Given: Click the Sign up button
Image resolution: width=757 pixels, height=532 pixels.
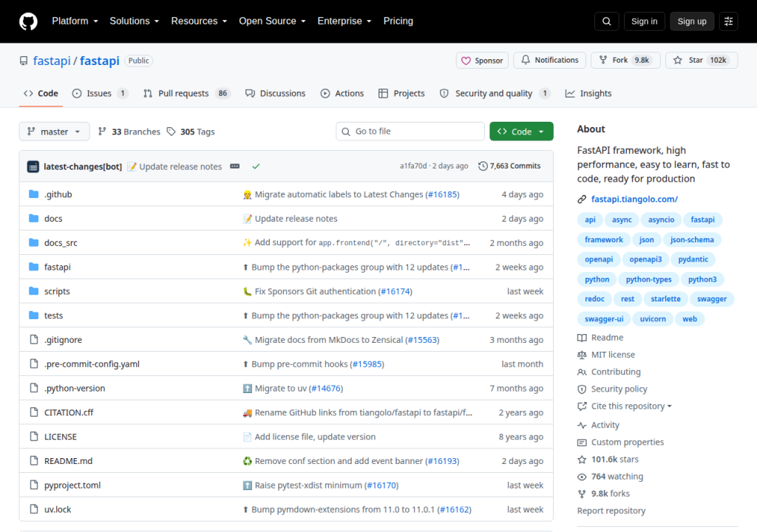Looking at the screenshot, I should [692, 21].
